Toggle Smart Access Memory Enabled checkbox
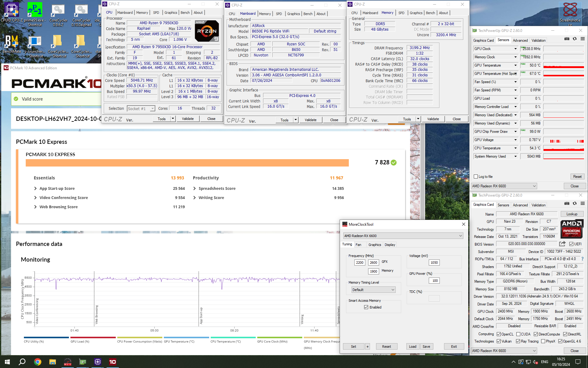588x368 pixels. (366, 307)
